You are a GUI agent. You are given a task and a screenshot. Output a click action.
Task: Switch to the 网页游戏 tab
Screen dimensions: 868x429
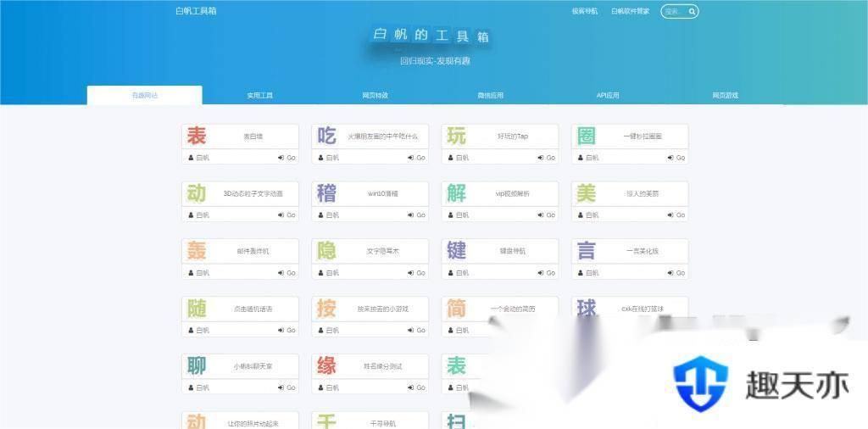pyautogui.click(x=726, y=95)
